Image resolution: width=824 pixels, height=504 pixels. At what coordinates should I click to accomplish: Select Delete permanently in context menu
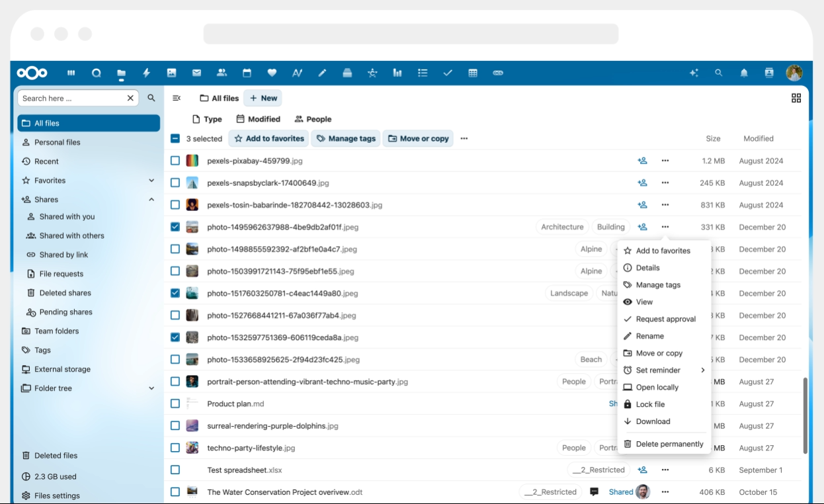click(669, 444)
